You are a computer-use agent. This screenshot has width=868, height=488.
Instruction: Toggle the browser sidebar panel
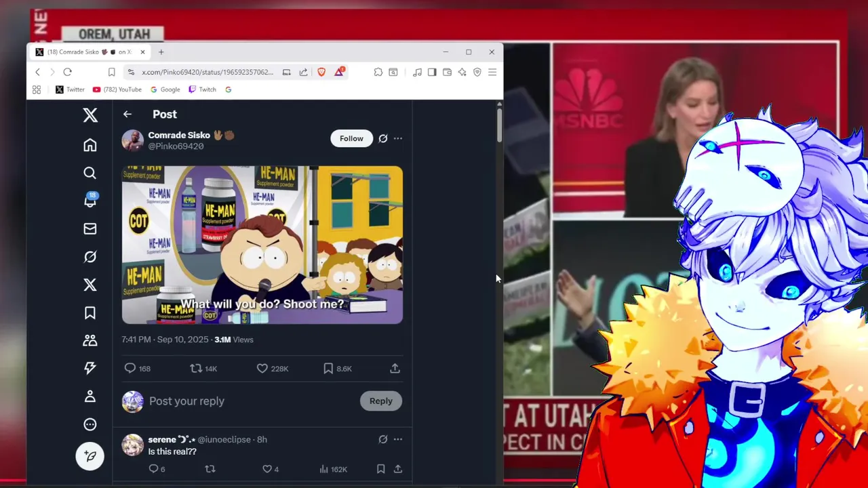(432, 72)
